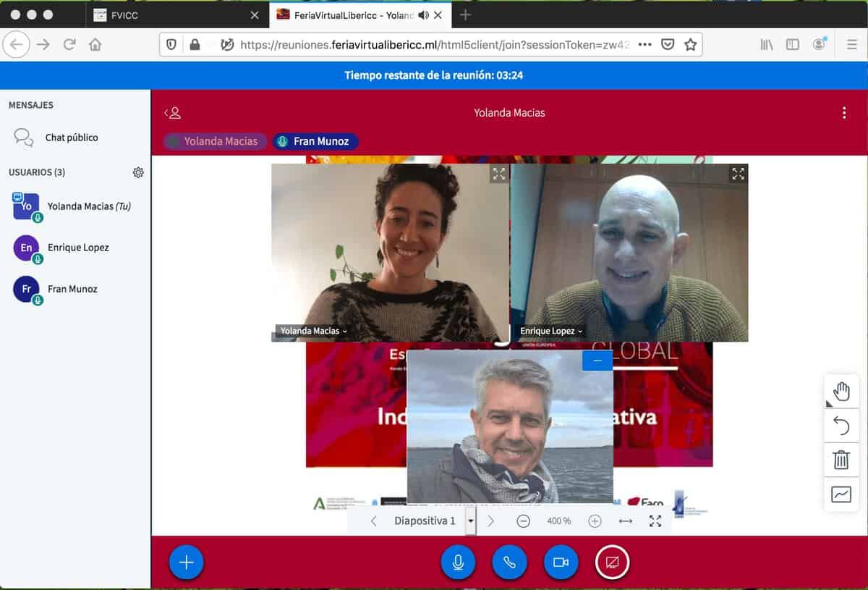The width and height of the screenshot is (868, 590).
Task: Enable multi-user whiteboard mode
Action: [841, 494]
